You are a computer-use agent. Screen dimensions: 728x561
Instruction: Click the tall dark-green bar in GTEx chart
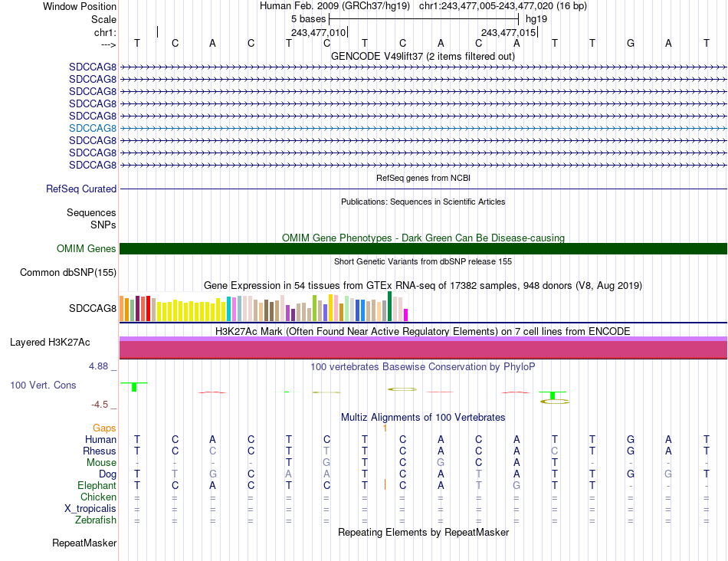[x=389, y=307]
